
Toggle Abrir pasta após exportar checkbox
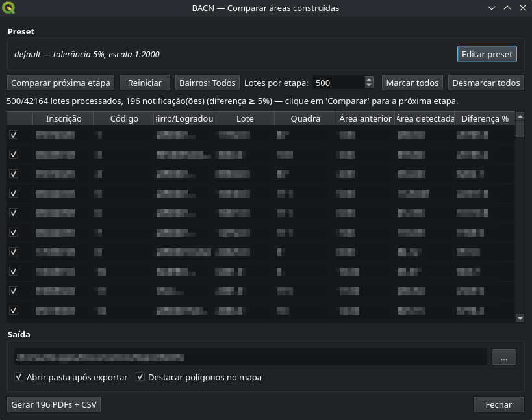(x=19, y=377)
